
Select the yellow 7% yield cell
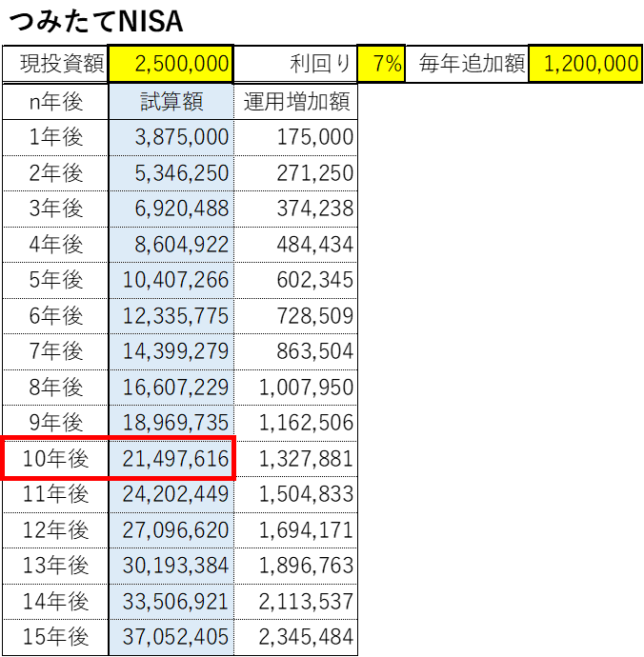coord(381,64)
